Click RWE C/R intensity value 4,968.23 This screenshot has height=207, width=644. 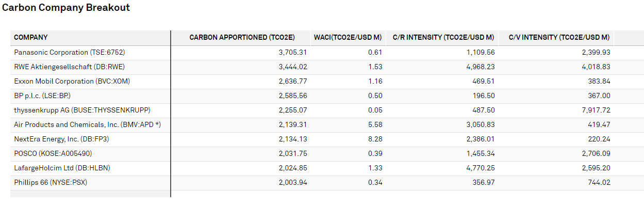[x=480, y=67]
